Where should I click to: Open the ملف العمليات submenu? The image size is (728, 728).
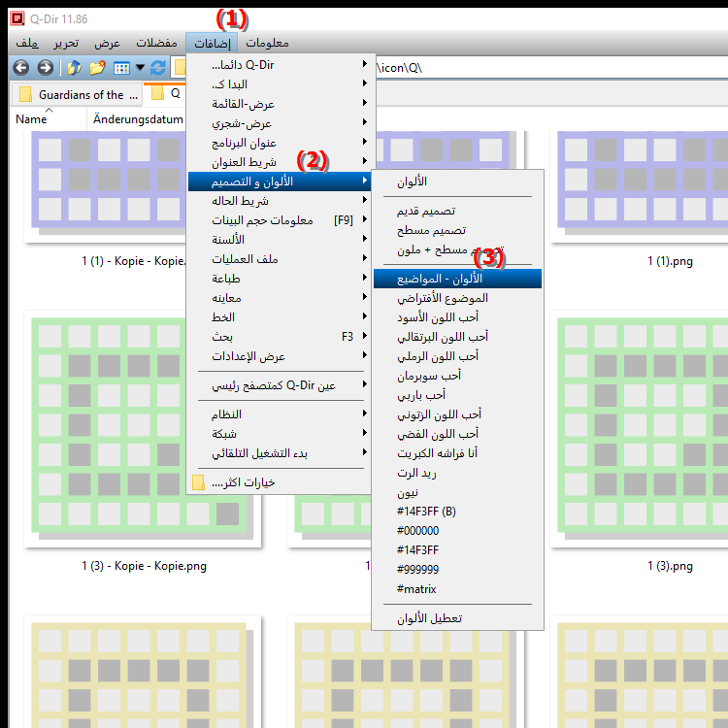[x=279, y=259]
